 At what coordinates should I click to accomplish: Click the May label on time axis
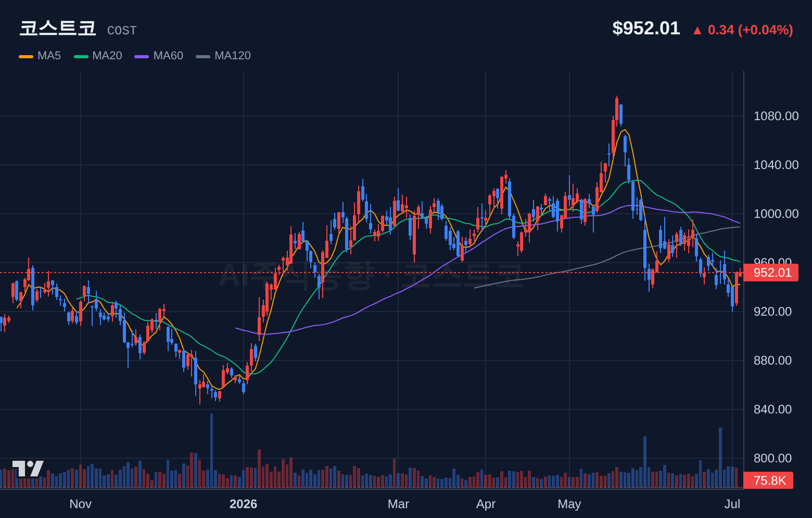click(569, 504)
